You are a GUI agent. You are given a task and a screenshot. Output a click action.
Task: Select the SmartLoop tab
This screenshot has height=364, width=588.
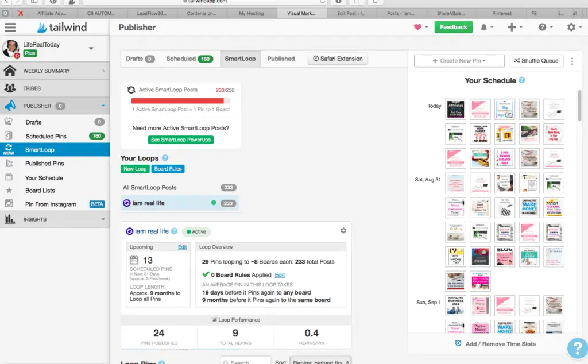240,59
